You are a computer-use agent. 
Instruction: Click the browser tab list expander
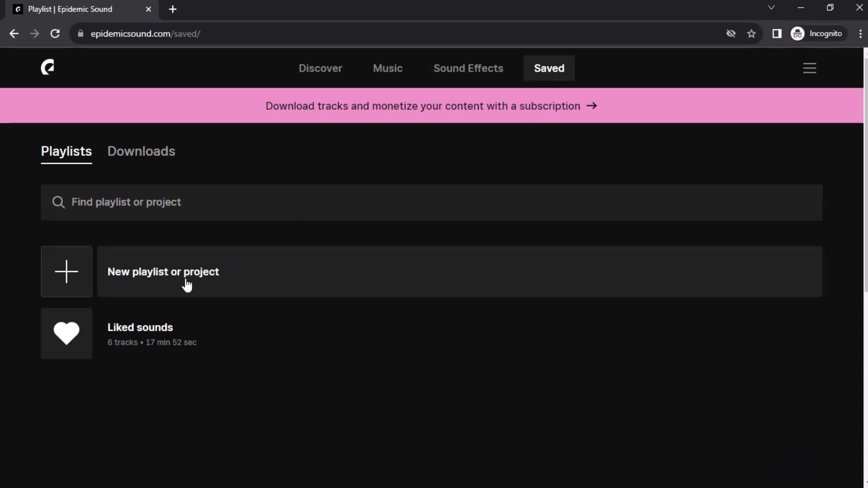click(x=772, y=8)
